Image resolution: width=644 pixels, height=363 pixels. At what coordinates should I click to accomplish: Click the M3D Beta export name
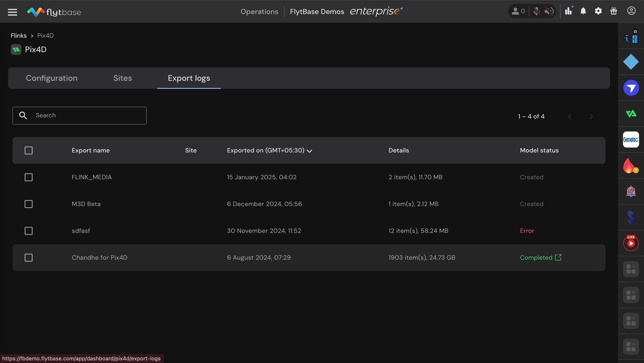86,204
